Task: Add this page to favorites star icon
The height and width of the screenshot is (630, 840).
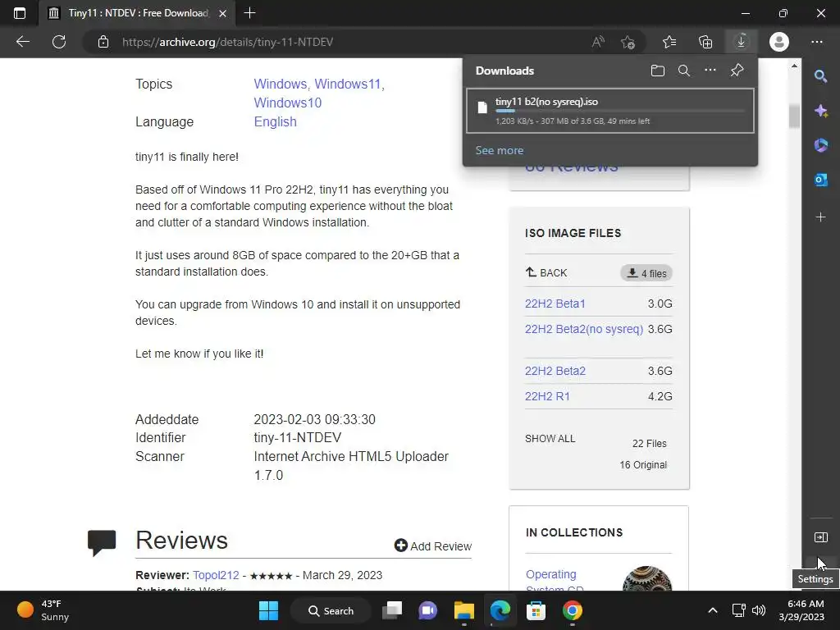Action: pos(628,42)
